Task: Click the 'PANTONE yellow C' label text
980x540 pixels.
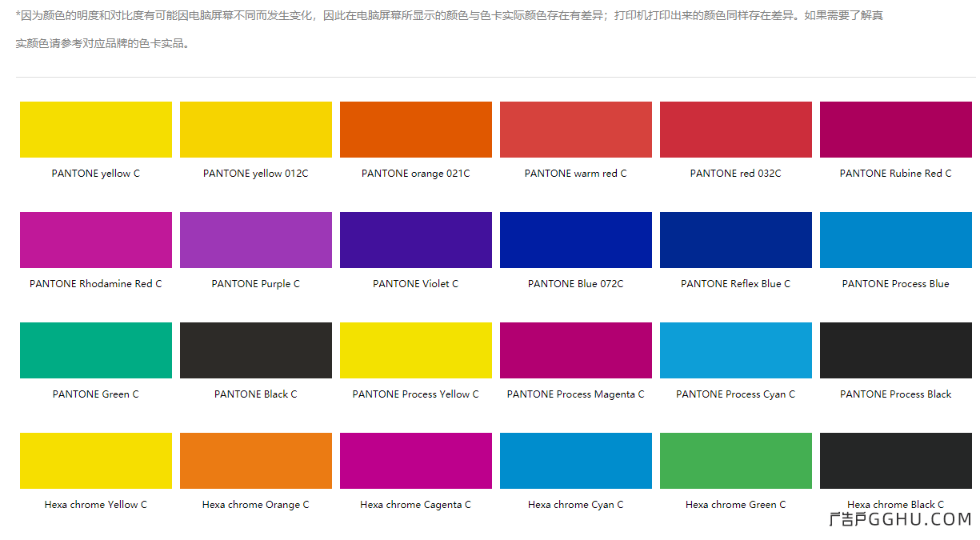Action: tap(96, 174)
